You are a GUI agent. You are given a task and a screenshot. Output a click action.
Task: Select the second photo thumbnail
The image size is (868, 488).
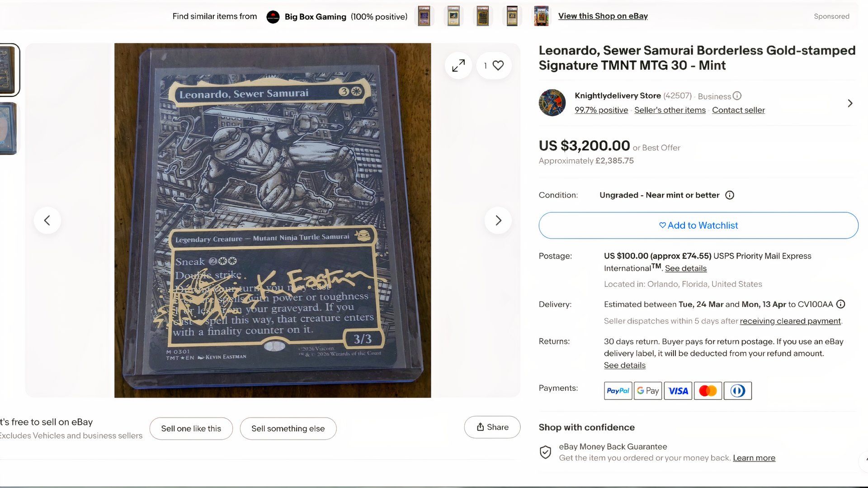point(9,128)
